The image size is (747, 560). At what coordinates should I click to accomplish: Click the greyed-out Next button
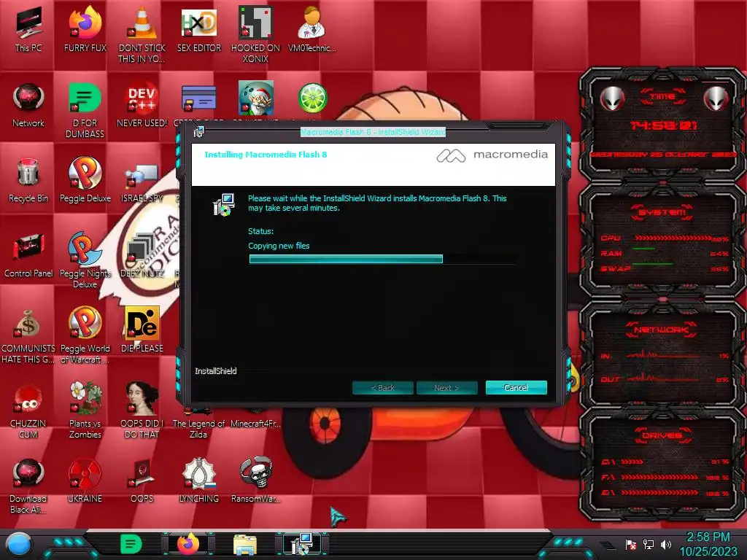447,388
